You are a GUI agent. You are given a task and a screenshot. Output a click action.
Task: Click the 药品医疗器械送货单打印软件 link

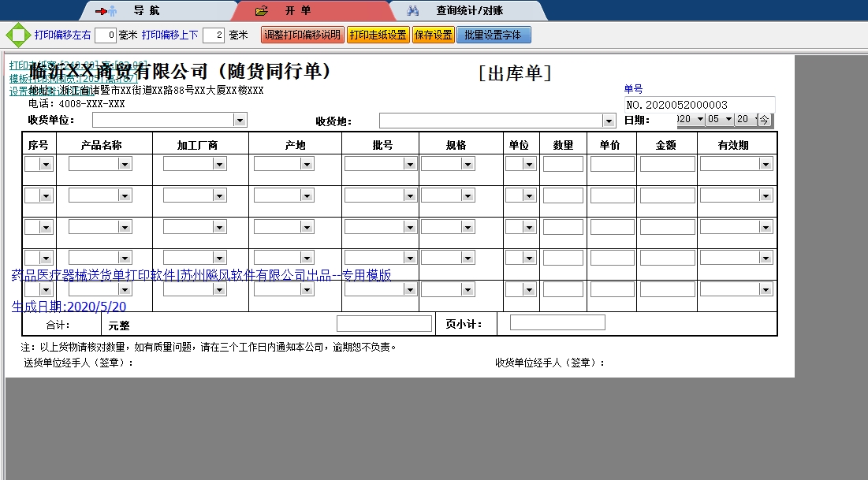coord(201,275)
